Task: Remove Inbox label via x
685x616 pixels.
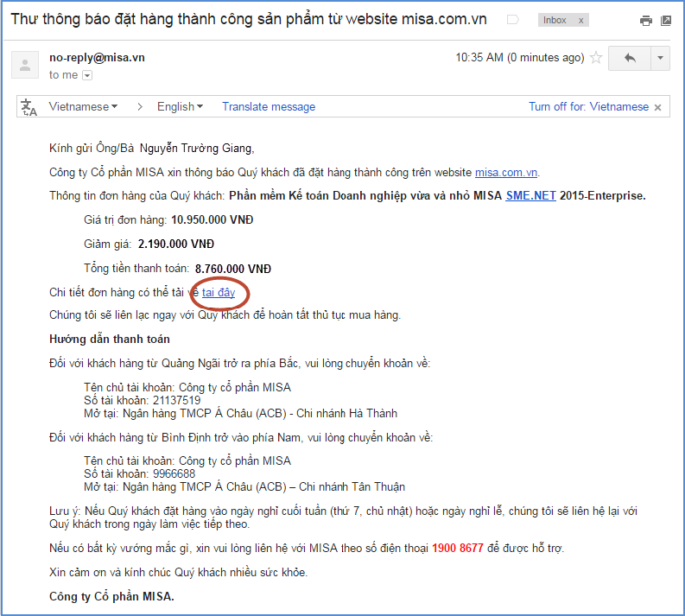Action: (x=581, y=21)
